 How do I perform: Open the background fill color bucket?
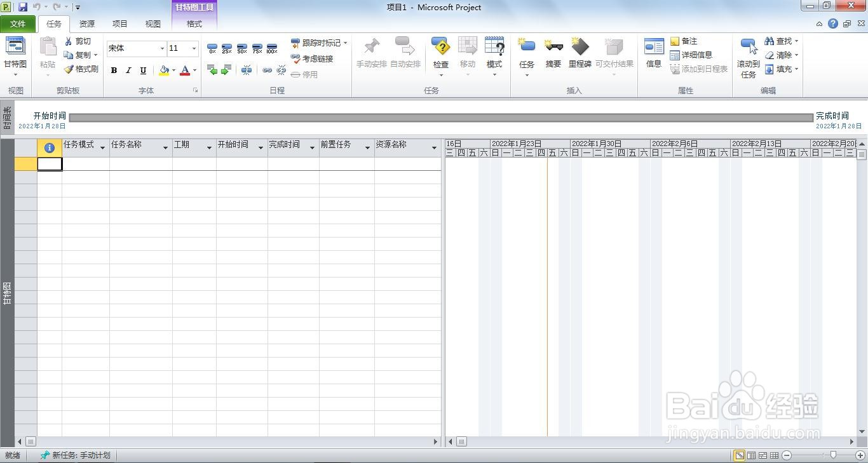pos(164,70)
